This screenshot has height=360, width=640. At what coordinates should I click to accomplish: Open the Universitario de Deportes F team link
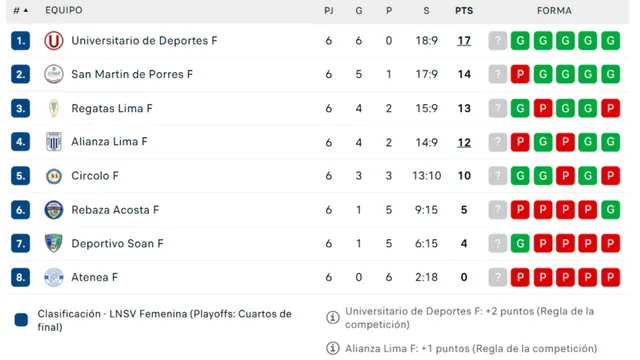(x=144, y=41)
